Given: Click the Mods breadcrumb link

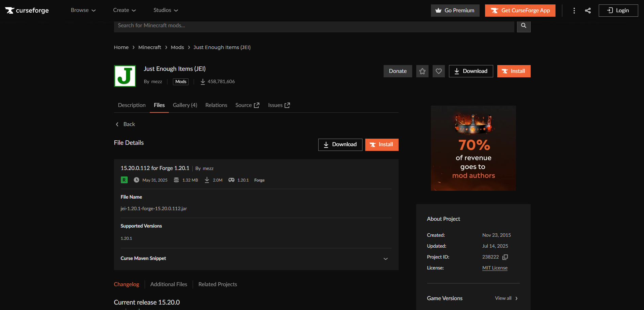Looking at the screenshot, I should pos(177,47).
